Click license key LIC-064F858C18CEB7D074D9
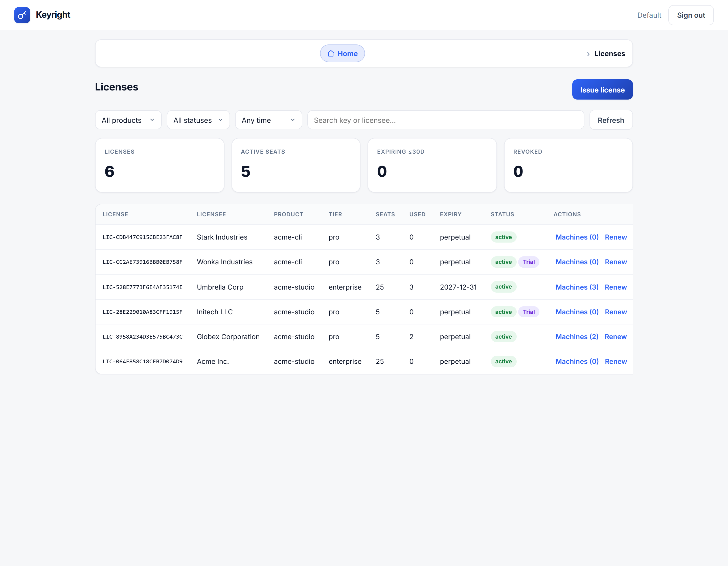The width and height of the screenshot is (728, 566). pyautogui.click(x=142, y=361)
